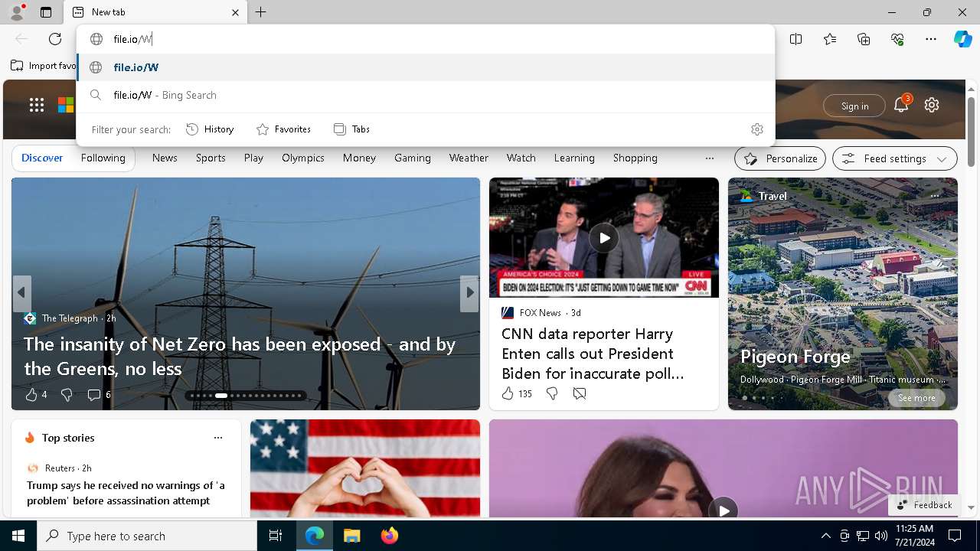The width and height of the screenshot is (980, 551).
Task: Open Import favorites bookmark item
Action: (x=44, y=66)
